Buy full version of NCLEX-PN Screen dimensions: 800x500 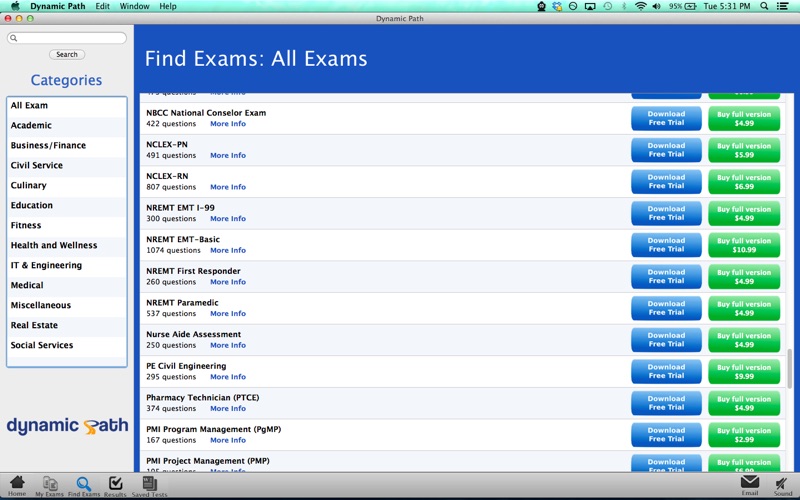tap(744, 150)
